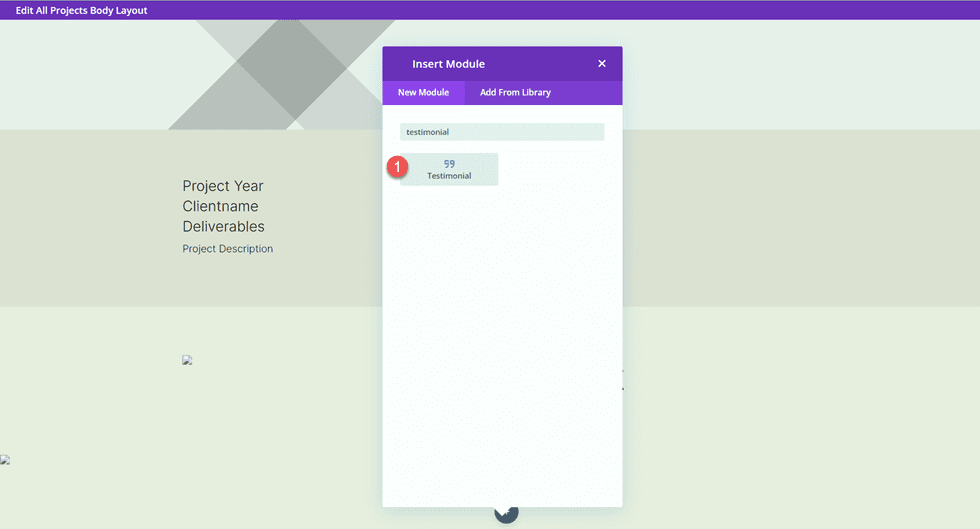This screenshot has width=980, height=529.
Task: Click the Deliverables text
Action: click(x=223, y=226)
